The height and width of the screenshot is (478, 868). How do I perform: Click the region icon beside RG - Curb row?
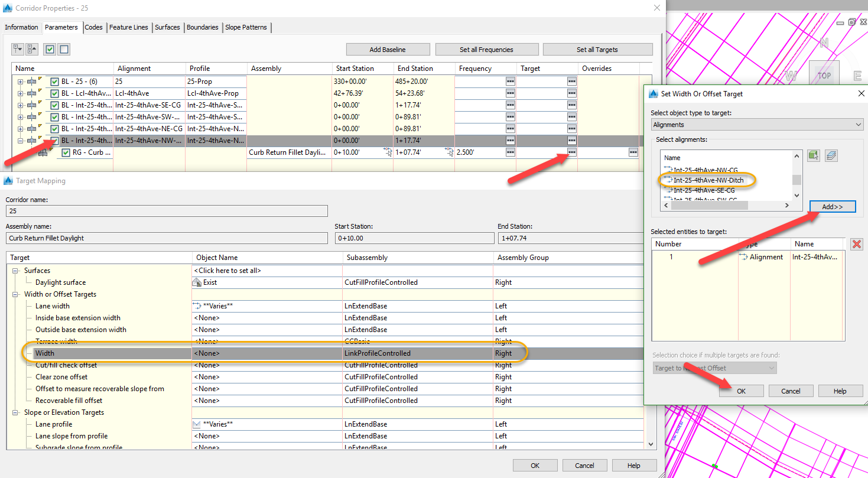click(43, 153)
